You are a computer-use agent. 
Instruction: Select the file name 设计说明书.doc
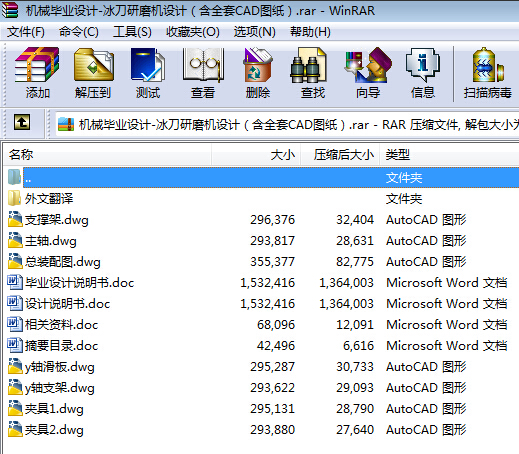67,304
